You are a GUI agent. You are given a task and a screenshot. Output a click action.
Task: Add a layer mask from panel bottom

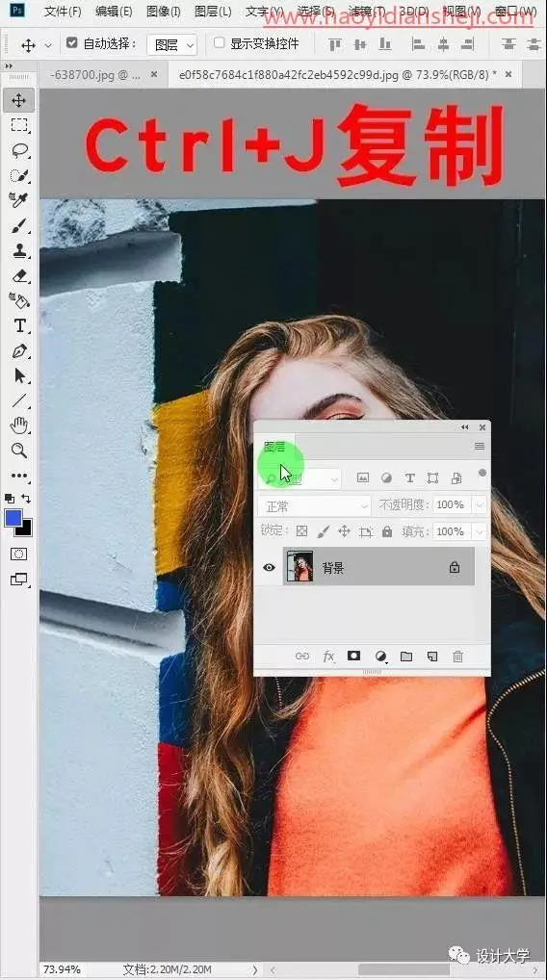pos(353,657)
